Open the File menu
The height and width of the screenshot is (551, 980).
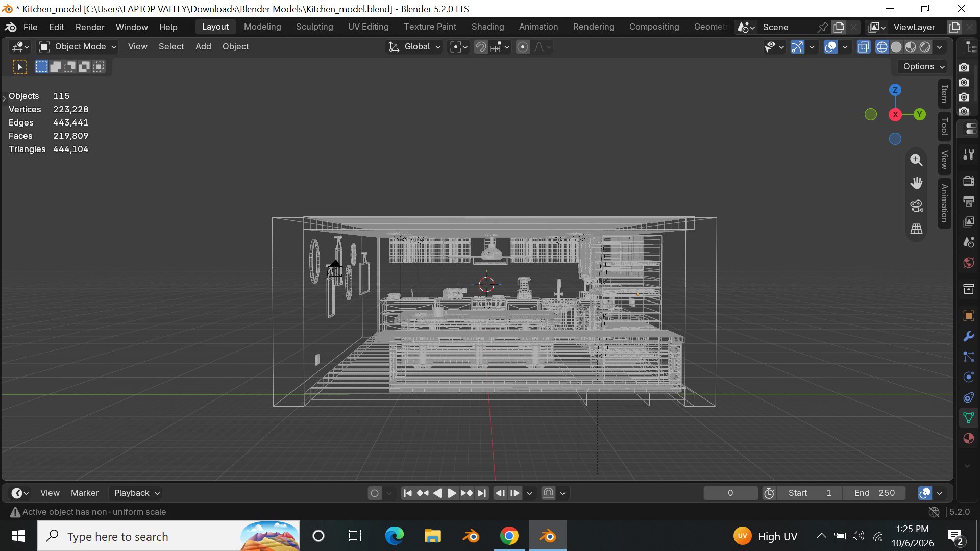point(30,27)
